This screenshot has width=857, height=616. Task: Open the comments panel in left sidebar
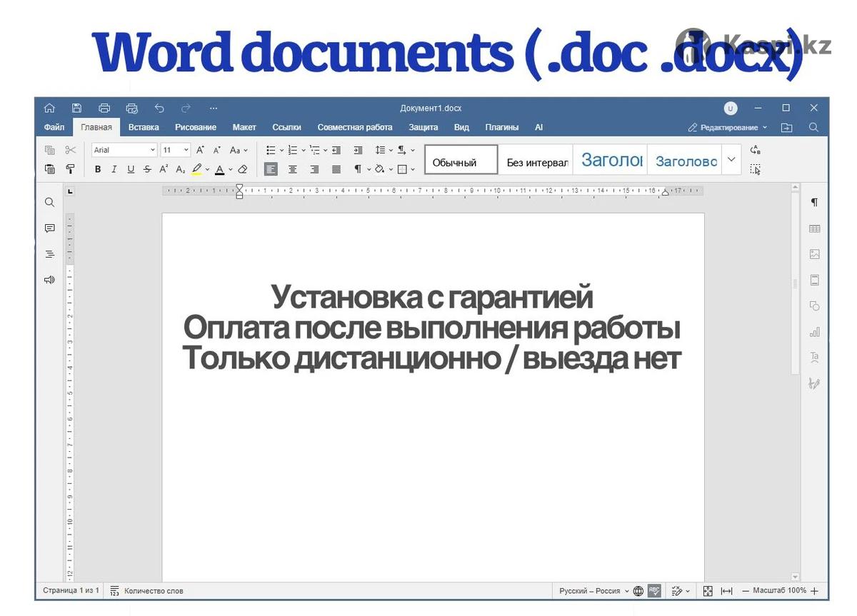(49, 228)
